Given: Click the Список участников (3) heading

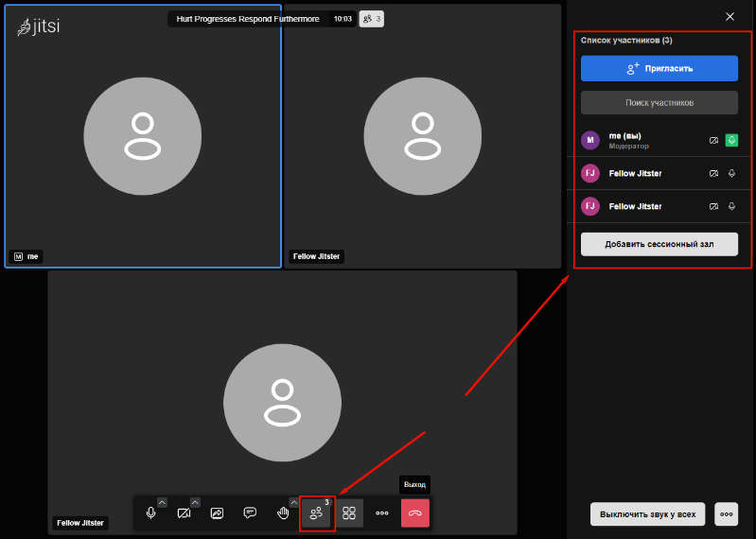Looking at the screenshot, I should click(x=626, y=41).
